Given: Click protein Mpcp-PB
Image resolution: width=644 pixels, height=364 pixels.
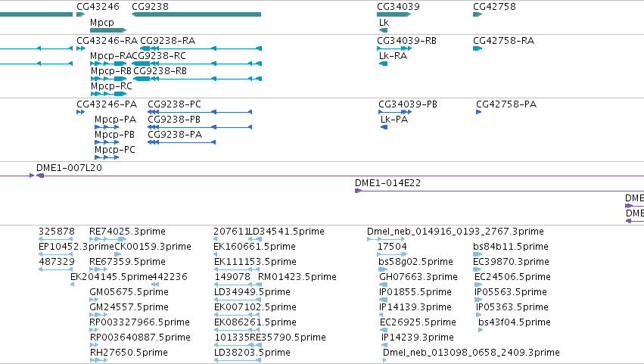Looking at the screenshot, I should click(x=114, y=135).
